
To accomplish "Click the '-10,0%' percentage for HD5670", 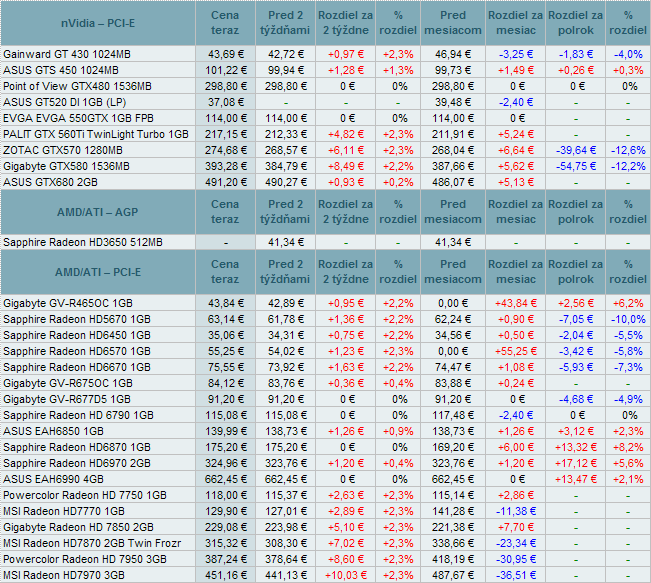I will pos(628,319).
